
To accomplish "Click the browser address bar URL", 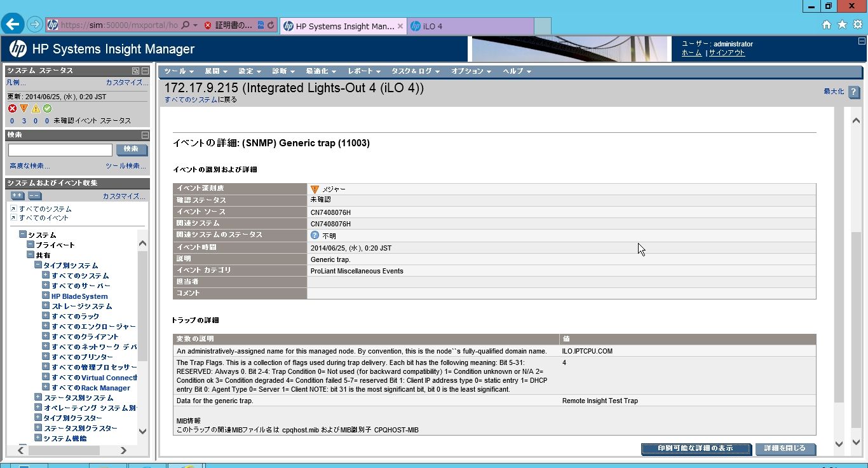I will click(119, 25).
